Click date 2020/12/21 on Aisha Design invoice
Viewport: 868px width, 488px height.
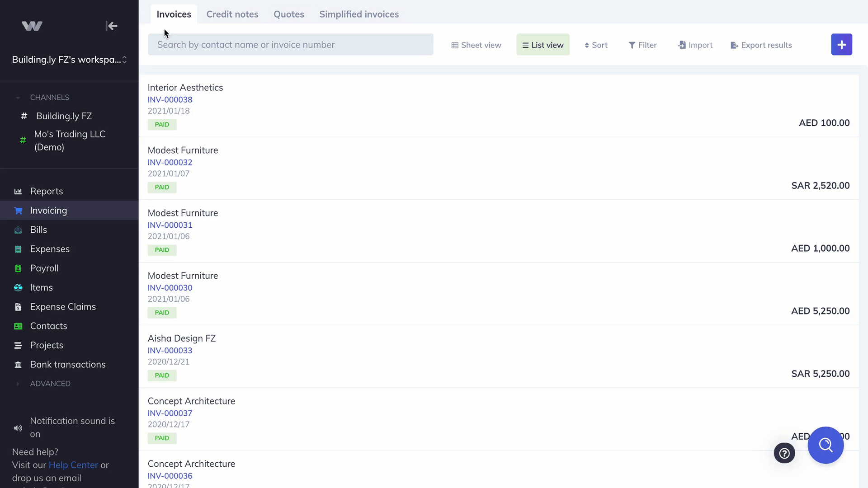coord(169,362)
